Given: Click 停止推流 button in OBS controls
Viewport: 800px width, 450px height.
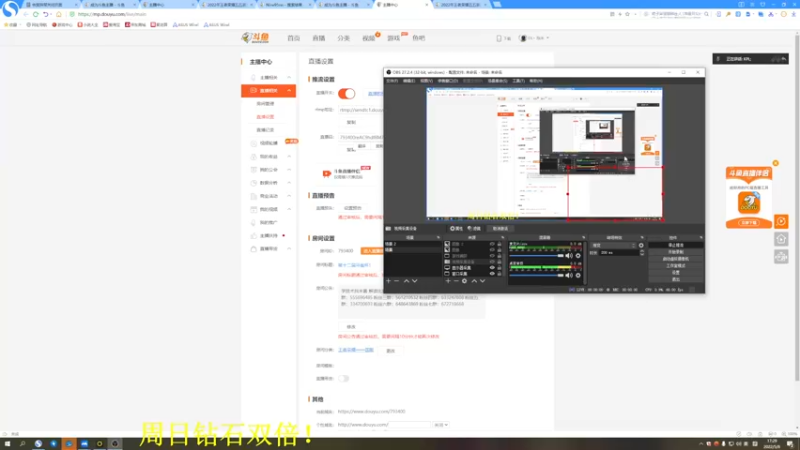Looking at the screenshot, I should point(676,245).
